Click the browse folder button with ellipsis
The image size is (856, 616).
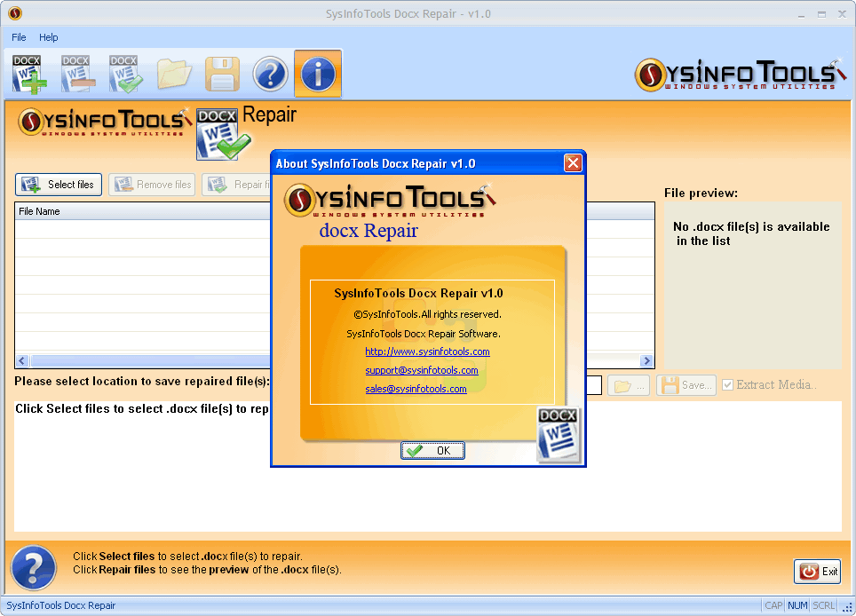point(629,385)
